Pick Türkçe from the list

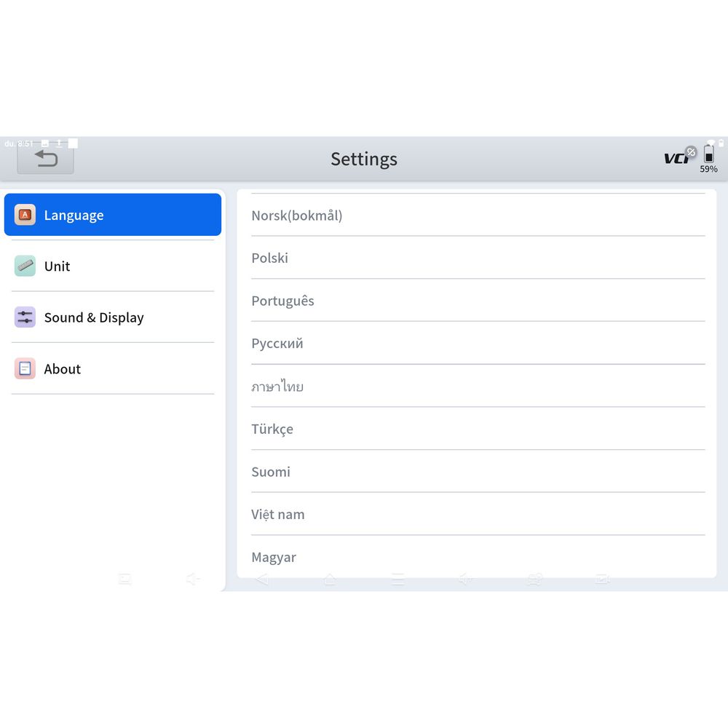click(x=478, y=429)
